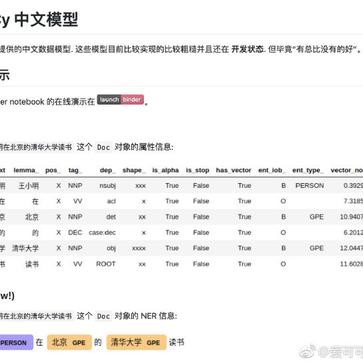Image resolution: width=363 pixels, height=363 pixels.
Task: Click the ent_iob_ value B in the PERSON row
Action: coord(283,186)
